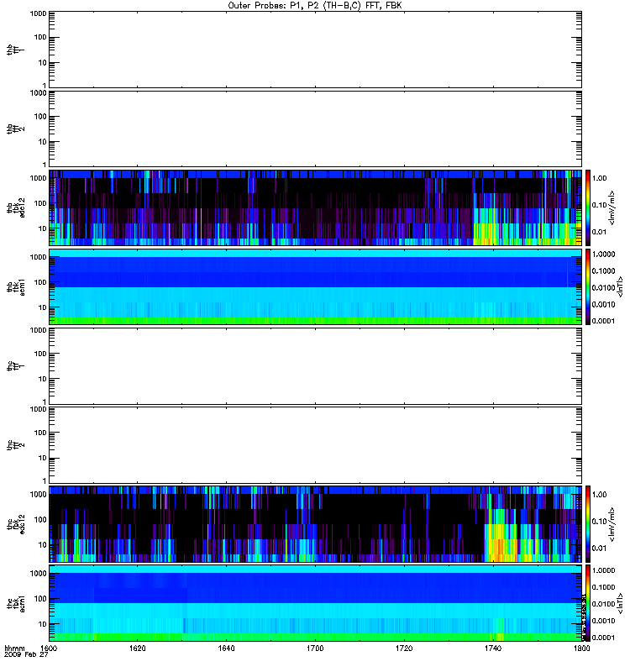
Task: Select the 'thc fff 1' panel label
Action: tap(15, 365)
